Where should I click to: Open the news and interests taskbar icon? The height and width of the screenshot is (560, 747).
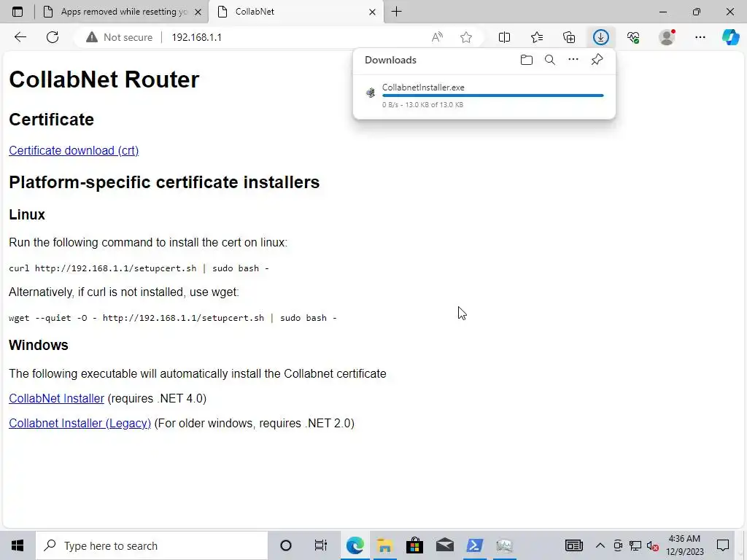[x=573, y=545]
